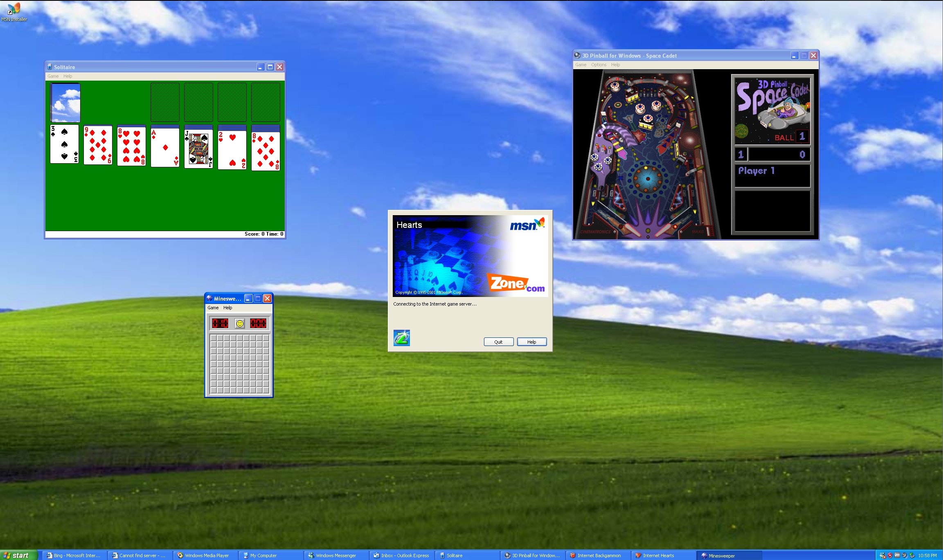Click the Solitaire title bar icon

50,67
